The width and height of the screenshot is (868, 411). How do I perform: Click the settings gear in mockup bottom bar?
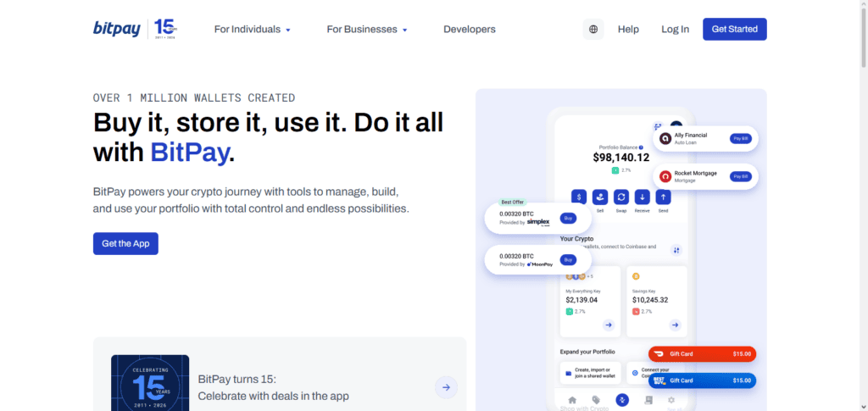pyautogui.click(x=671, y=400)
